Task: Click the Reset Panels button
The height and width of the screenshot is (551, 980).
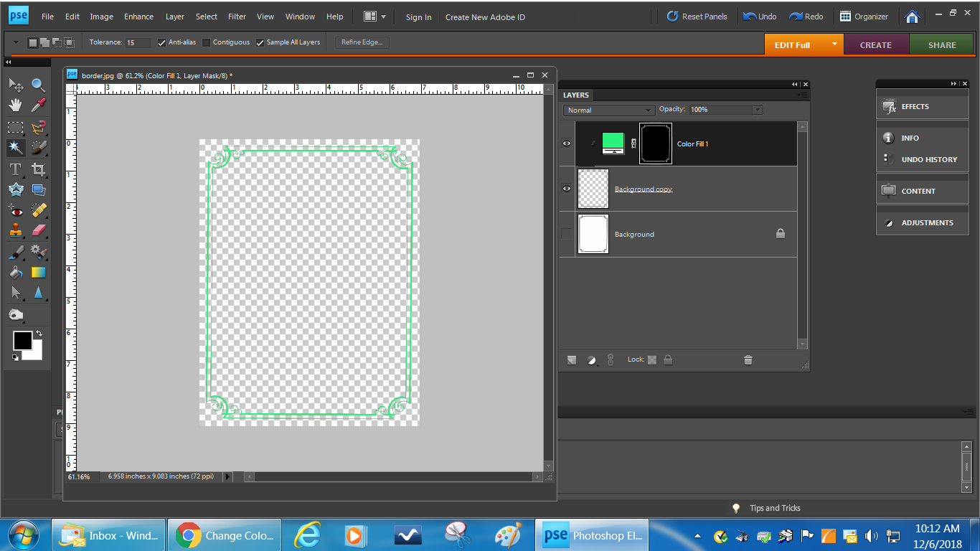Action: pos(697,17)
